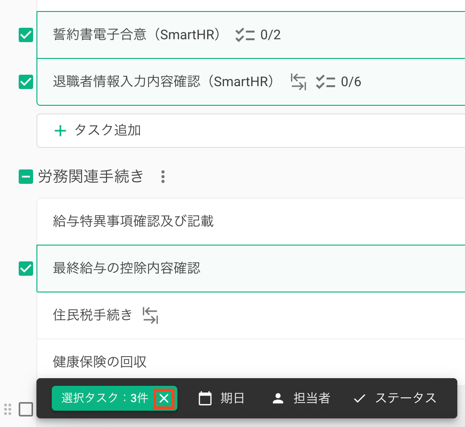Click the 労務関連手続き section title
This screenshot has width=465, height=427.
tap(91, 176)
